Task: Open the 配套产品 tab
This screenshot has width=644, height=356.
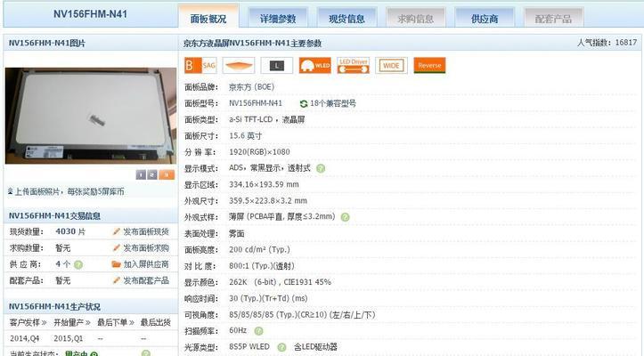Action: [x=553, y=18]
